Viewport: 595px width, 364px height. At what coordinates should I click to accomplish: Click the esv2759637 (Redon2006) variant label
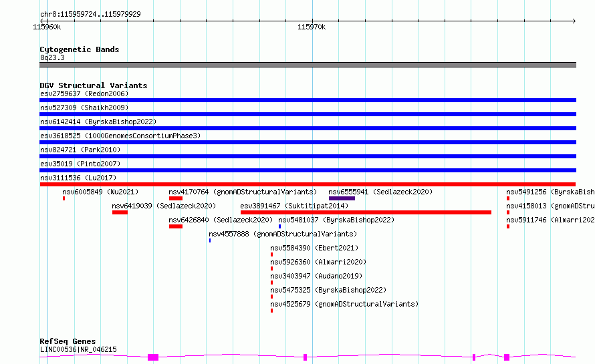(x=84, y=94)
